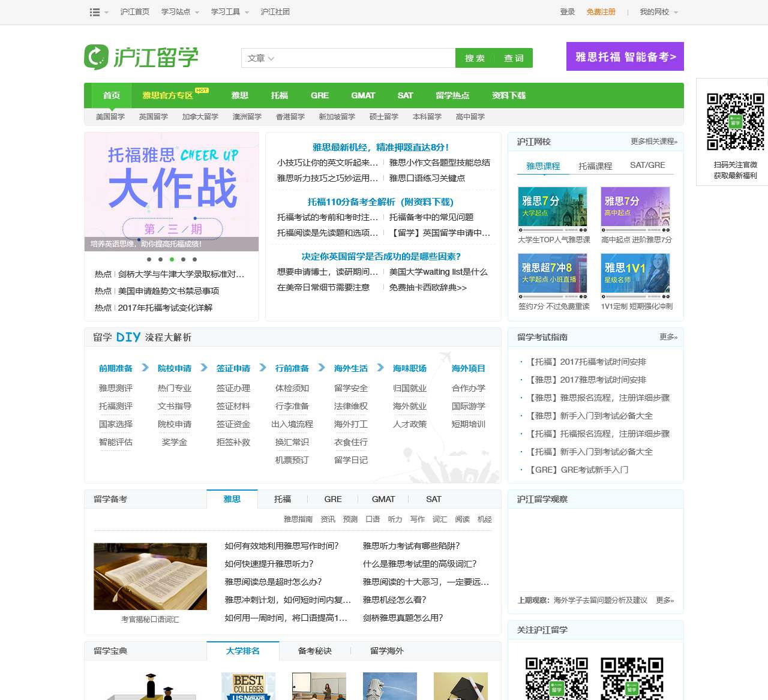Go to 沪江社团 in top bar
Image resolution: width=768 pixels, height=700 pixels.
(275, 12)
